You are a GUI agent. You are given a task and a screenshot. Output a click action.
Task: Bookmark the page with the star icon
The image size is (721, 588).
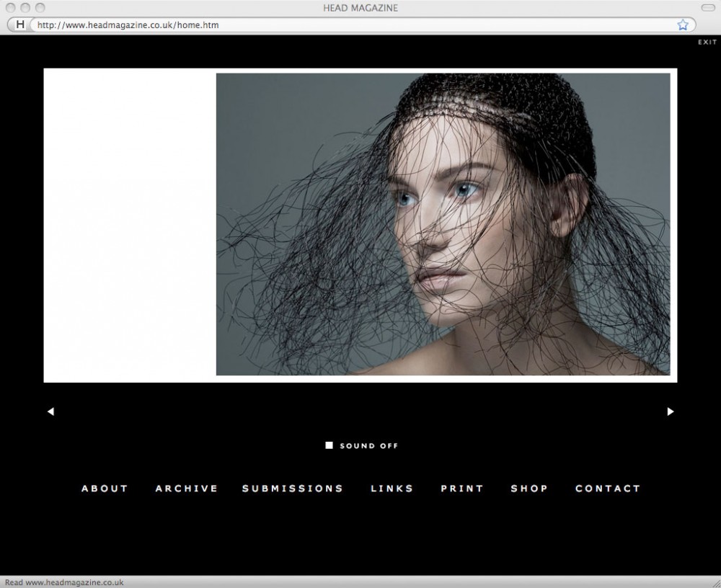click(682, 24)
